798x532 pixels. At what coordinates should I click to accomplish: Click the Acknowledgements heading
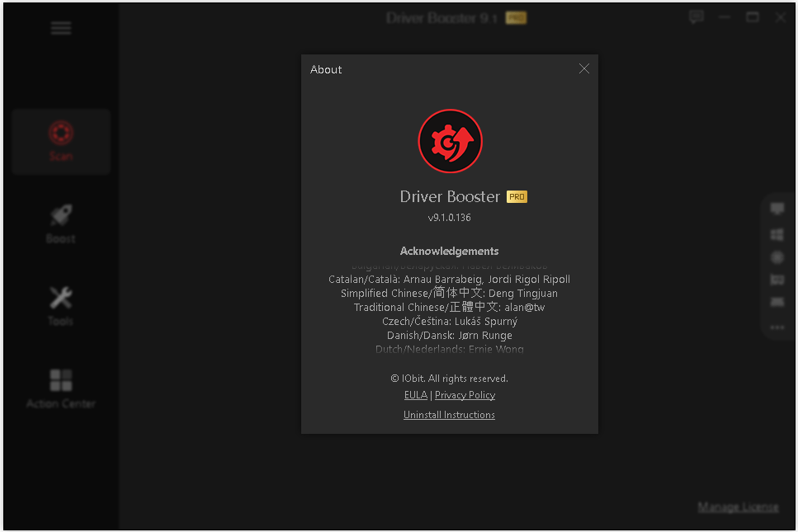pos(449,252)
